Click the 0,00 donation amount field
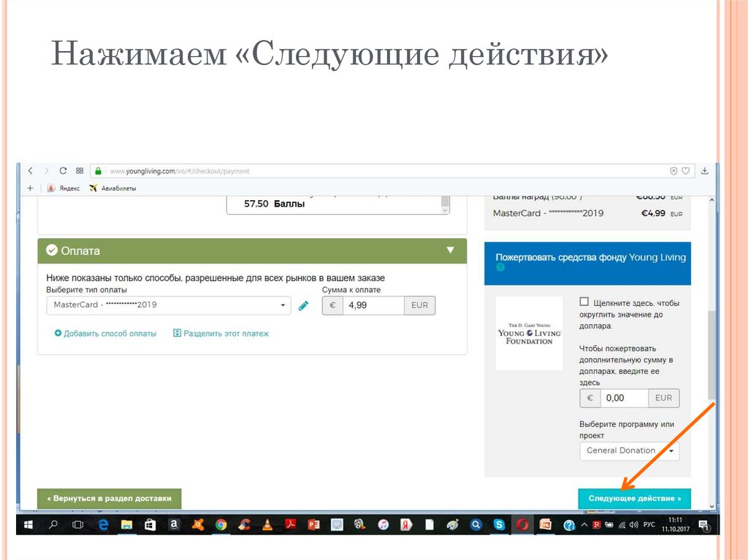 [624, 398]
